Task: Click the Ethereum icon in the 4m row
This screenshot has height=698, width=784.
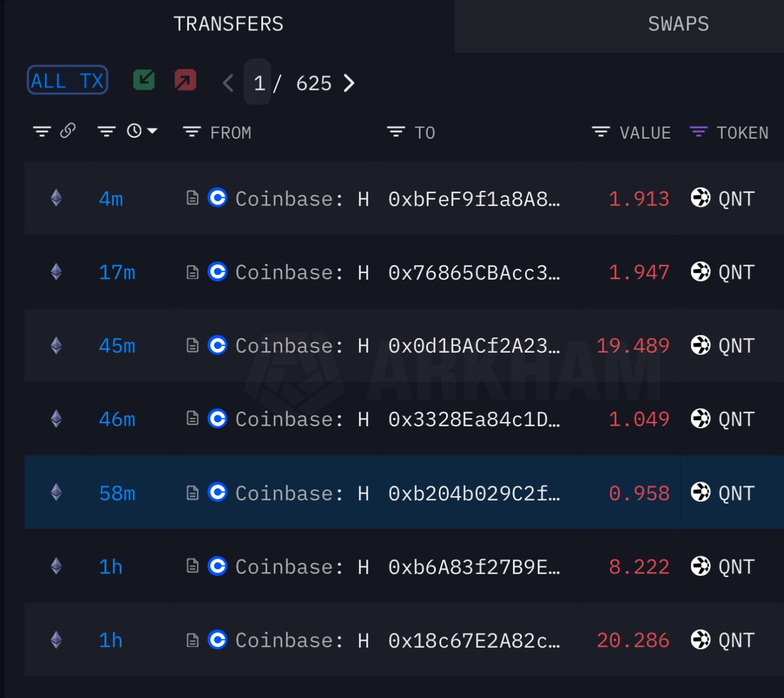Action: click(56, 198)
